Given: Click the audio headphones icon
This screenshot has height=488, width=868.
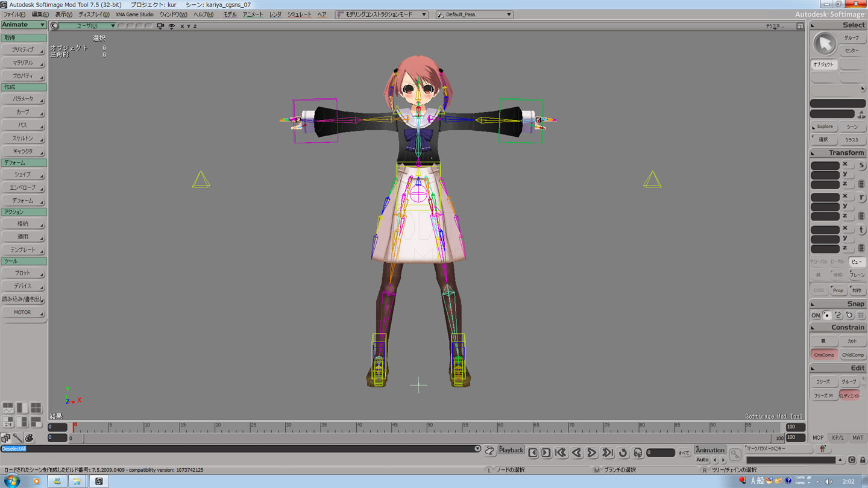Looking at the screenshot, I should [x=638, y=452].
